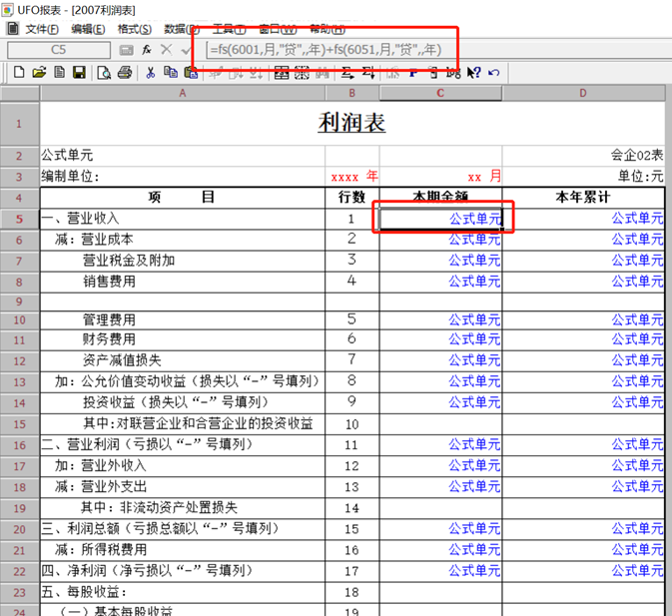The width and height of the screenshot is (672, 616).
Task: Click the 减:营业成本 cell
Action: point(183,240)
